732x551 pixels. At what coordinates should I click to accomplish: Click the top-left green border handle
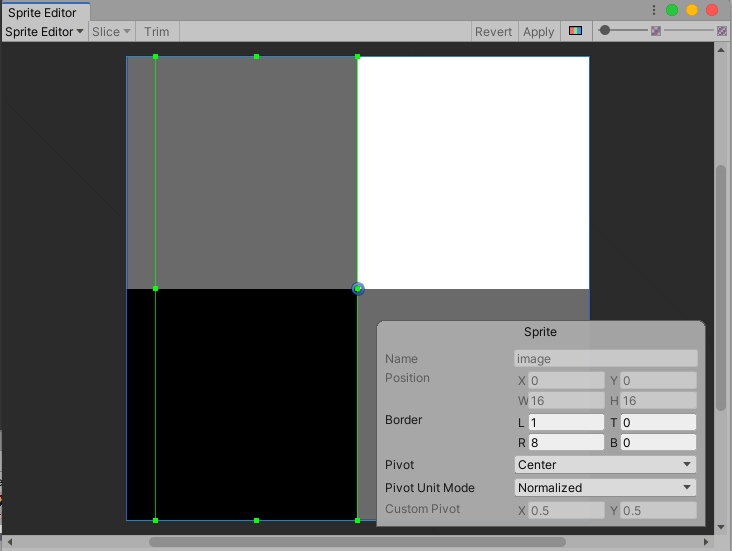(155, 57)
